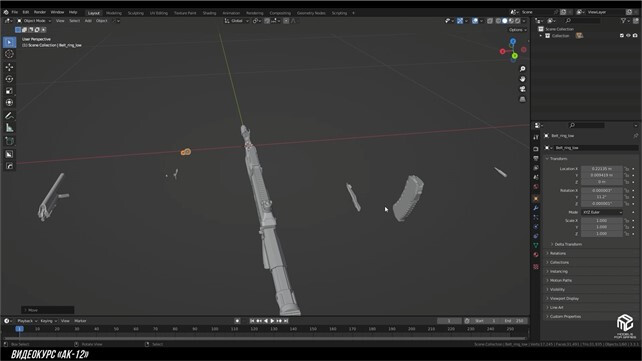Select the Measure tool
The image size is (642, 361).
pyautogui.click(x=9, y=128)
